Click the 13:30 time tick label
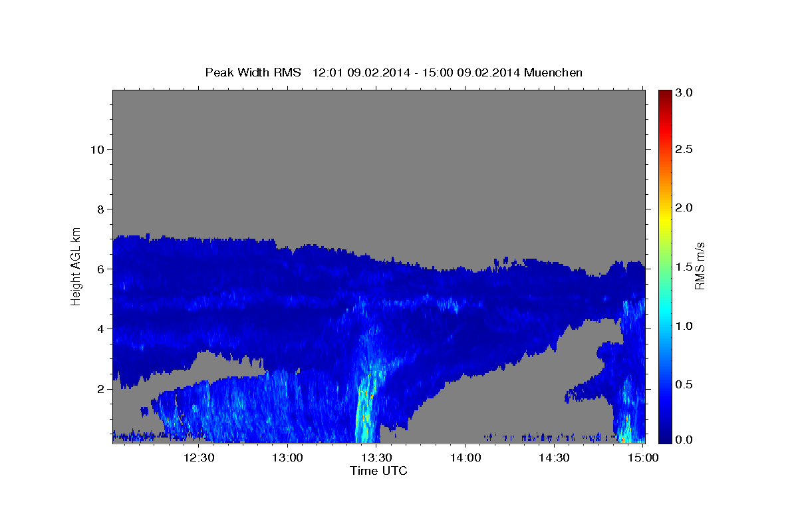 pos(376,458)
